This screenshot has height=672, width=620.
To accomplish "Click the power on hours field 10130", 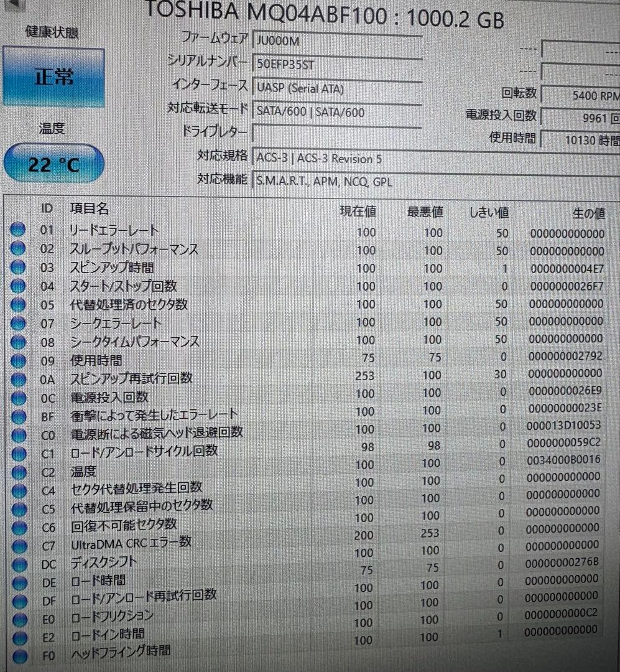I will (x=581, y=140).
